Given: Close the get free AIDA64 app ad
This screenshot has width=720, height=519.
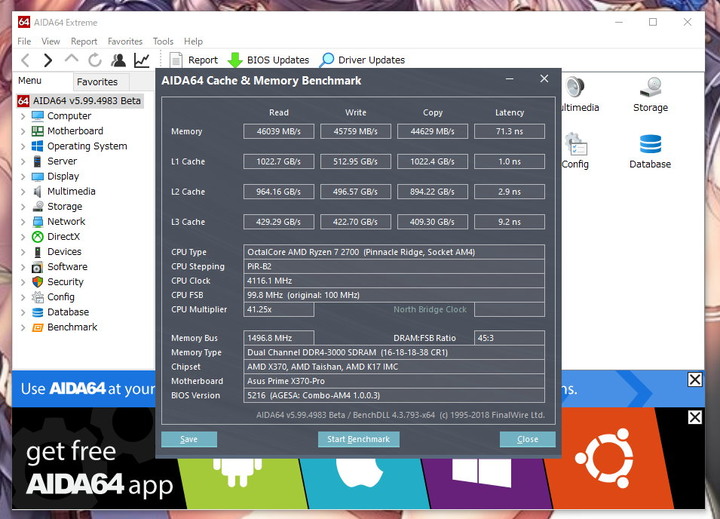Looking at the screenshot, I should 695,417.
